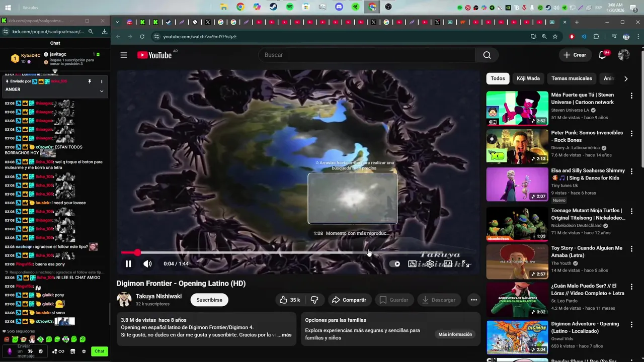Select the Temas musicales filter chip

point(572,78)
